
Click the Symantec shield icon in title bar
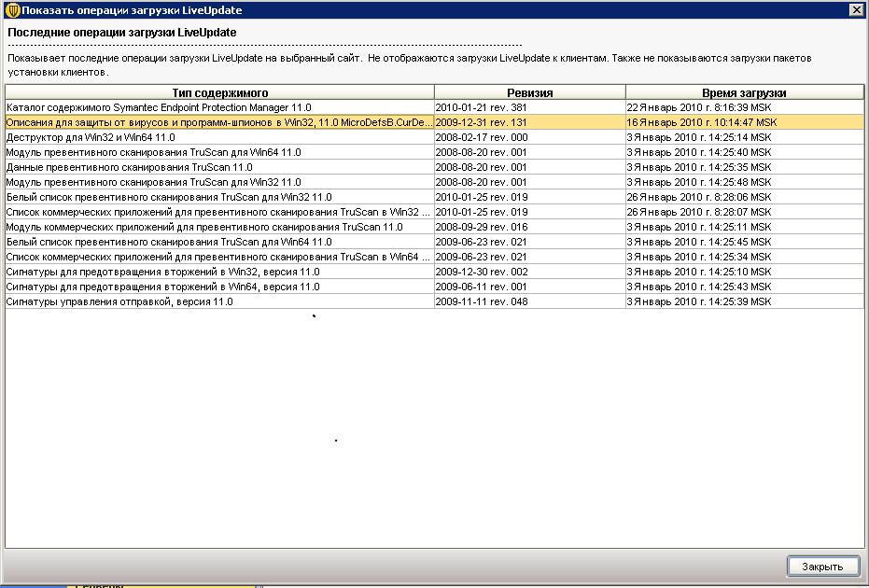11,10
